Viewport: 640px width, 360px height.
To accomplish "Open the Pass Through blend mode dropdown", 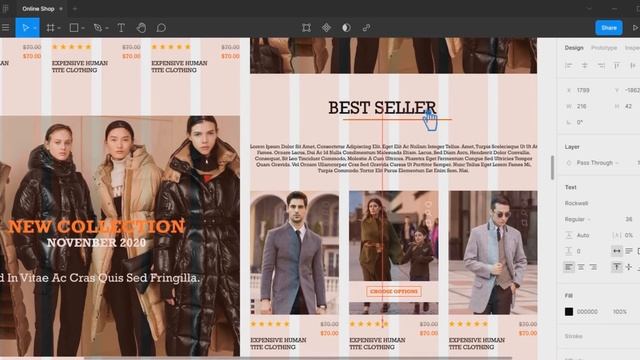I will click(597, 163).
